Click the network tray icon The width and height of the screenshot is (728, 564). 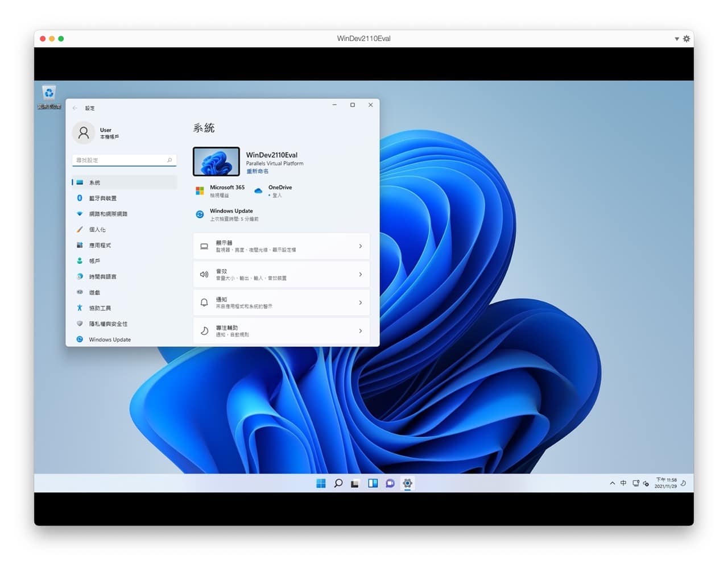coord(636,483)
